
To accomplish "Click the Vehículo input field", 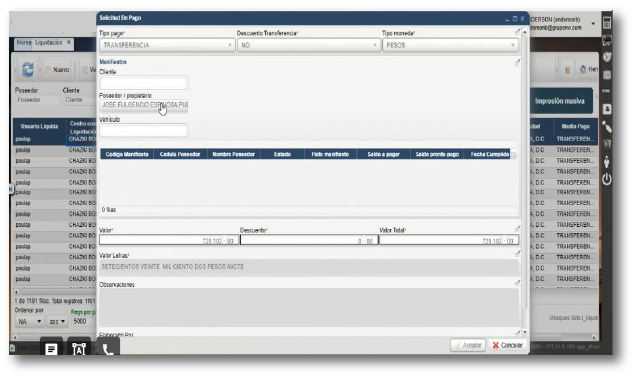I will tap(143, 130).
